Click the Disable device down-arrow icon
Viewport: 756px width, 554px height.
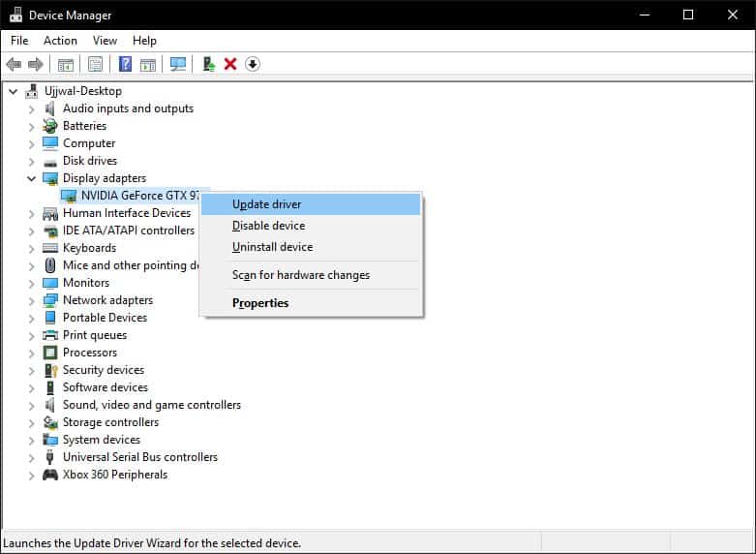tap(253, 64)
